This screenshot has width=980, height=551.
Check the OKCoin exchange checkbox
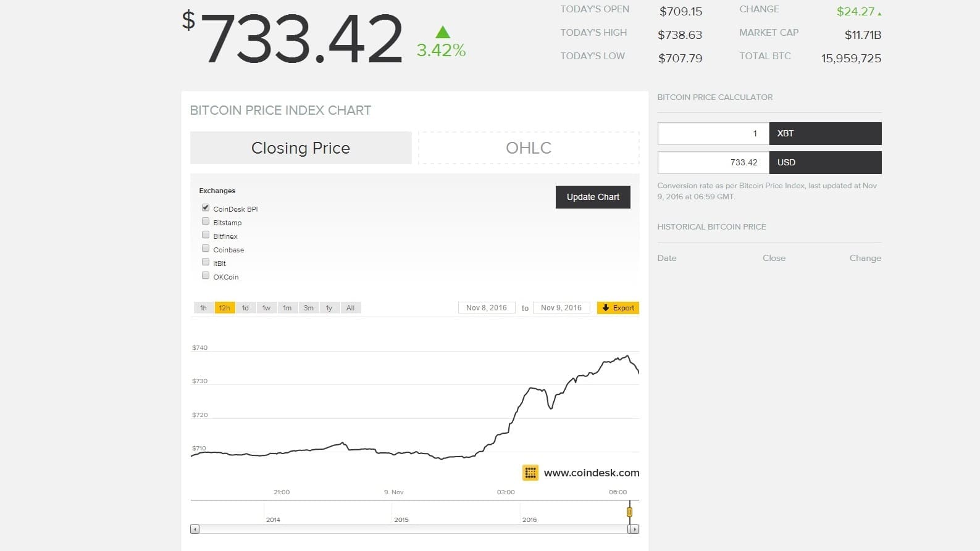(x=206, y=276)
